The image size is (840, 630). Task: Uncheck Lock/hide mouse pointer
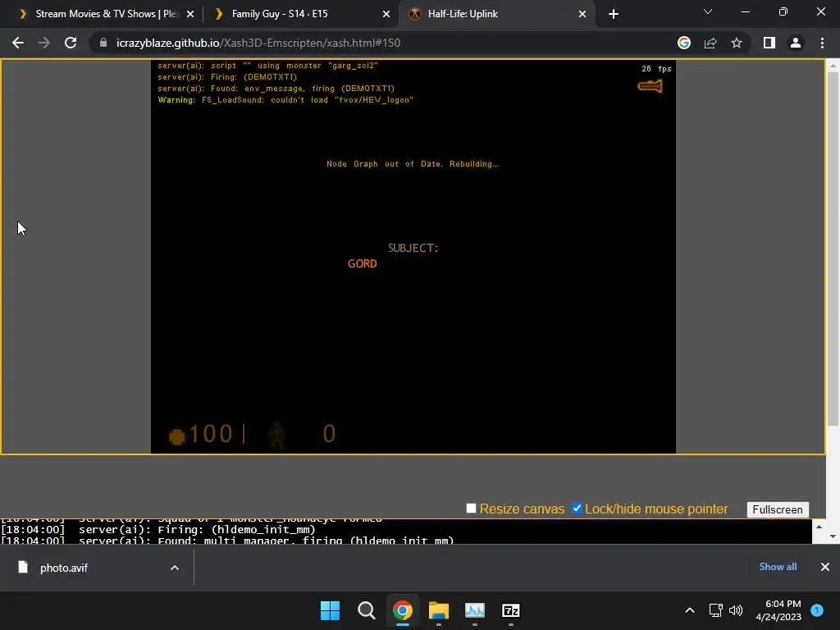[577, 508]
